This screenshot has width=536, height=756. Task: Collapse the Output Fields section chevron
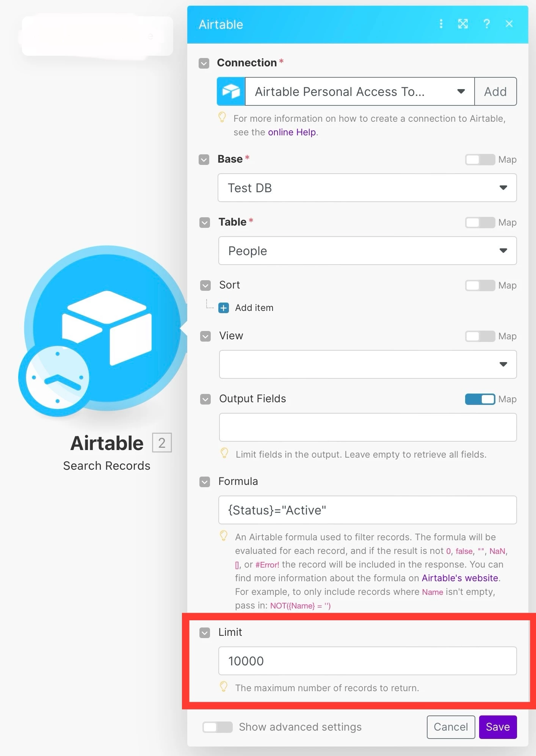tap(205, 399)
